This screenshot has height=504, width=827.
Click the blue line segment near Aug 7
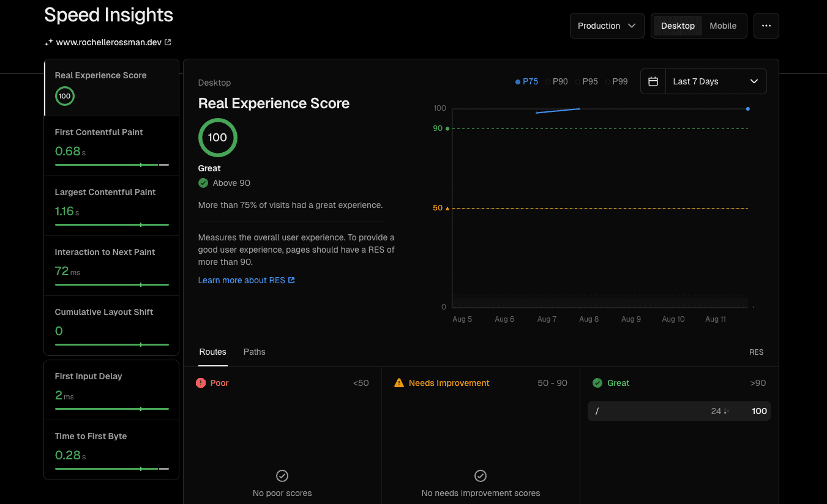(x=558, y=111)
